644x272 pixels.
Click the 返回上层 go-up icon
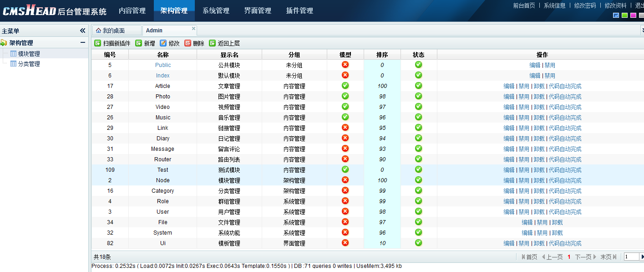pos(212,43)
